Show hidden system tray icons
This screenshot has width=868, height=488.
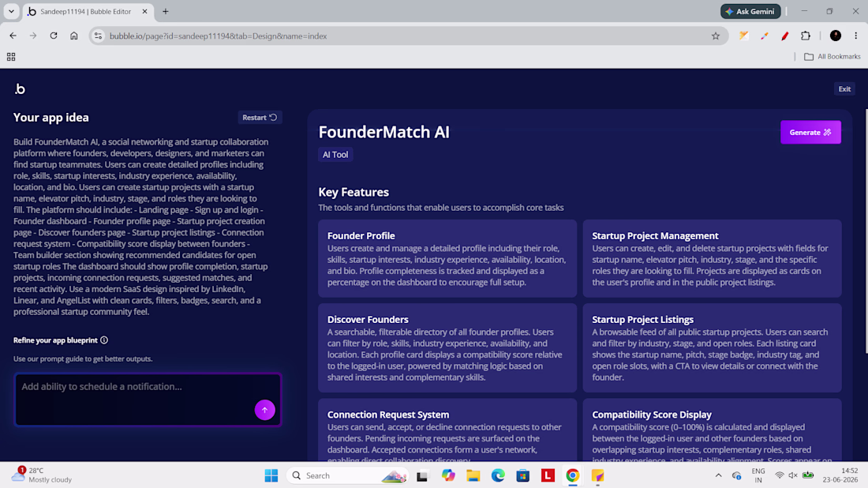point(718,475)
